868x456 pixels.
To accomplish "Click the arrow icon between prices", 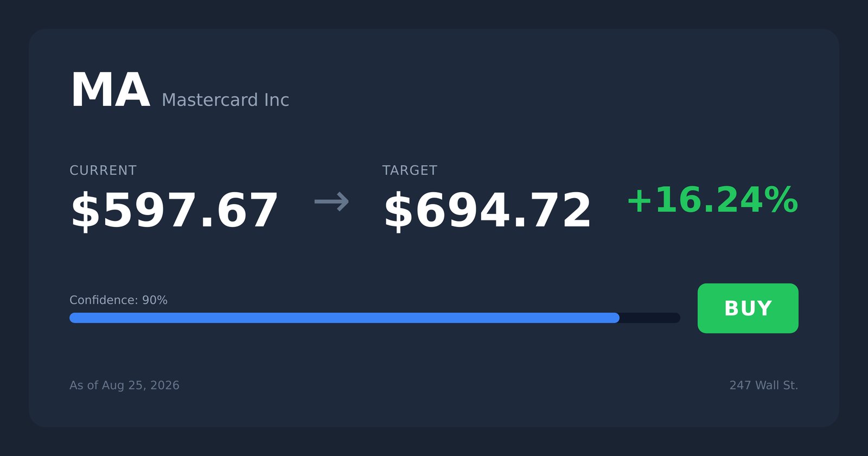I will point(331,202).
